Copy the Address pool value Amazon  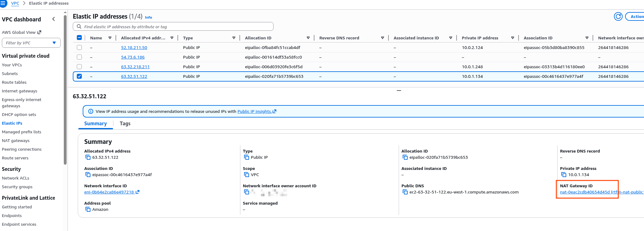(x=88, y=210)
